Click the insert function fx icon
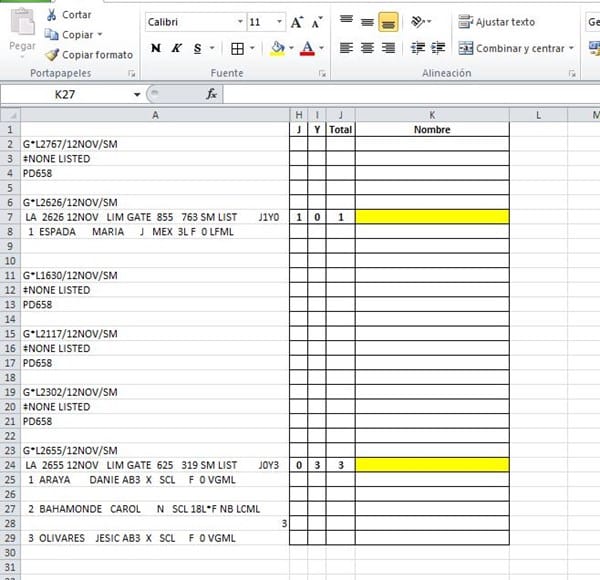This screenshot has height=580, width=600. coord(212,94)
